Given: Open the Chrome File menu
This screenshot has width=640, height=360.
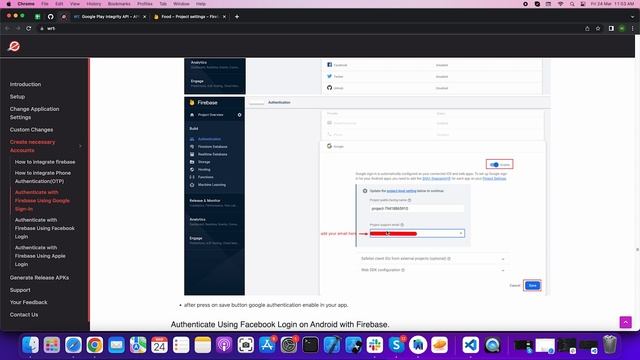Looking at the screenshot, I should tap(45, 4).
